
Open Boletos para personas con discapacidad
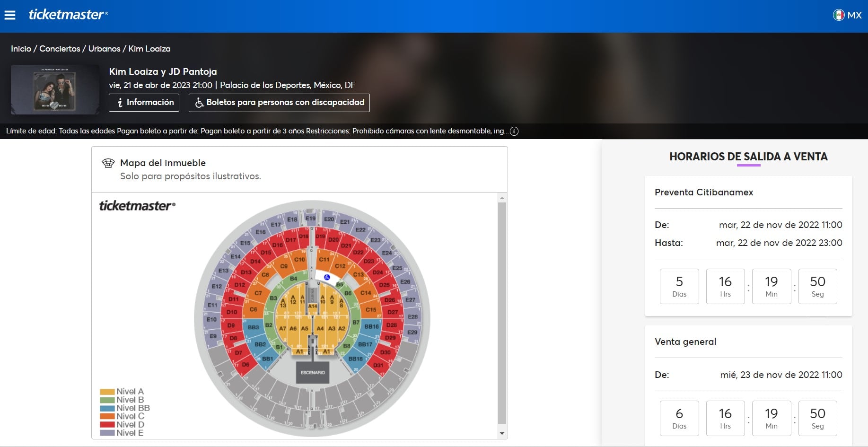pos(279,103)
